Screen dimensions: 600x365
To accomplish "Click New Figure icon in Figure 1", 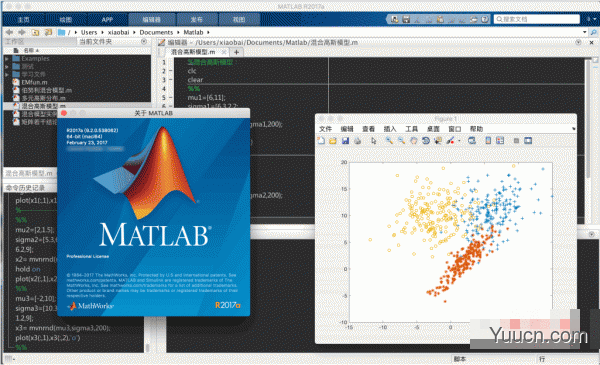I will [321, 141].
